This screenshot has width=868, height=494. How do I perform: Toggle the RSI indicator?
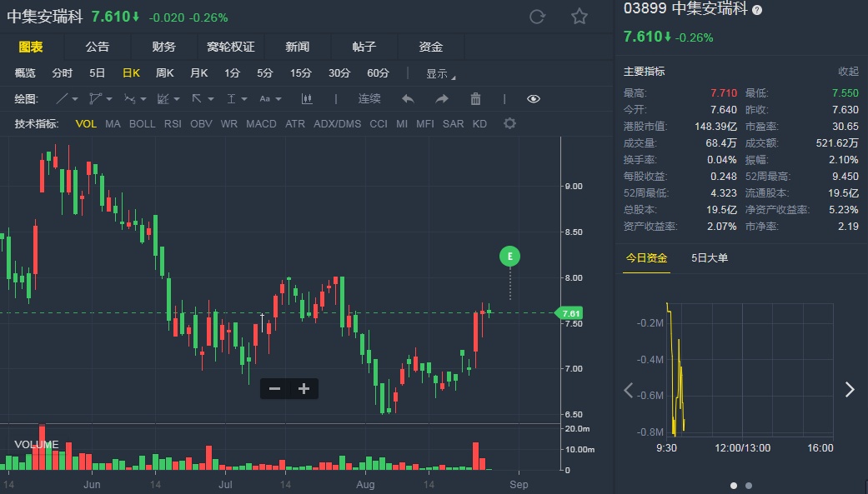pos(173,124)
